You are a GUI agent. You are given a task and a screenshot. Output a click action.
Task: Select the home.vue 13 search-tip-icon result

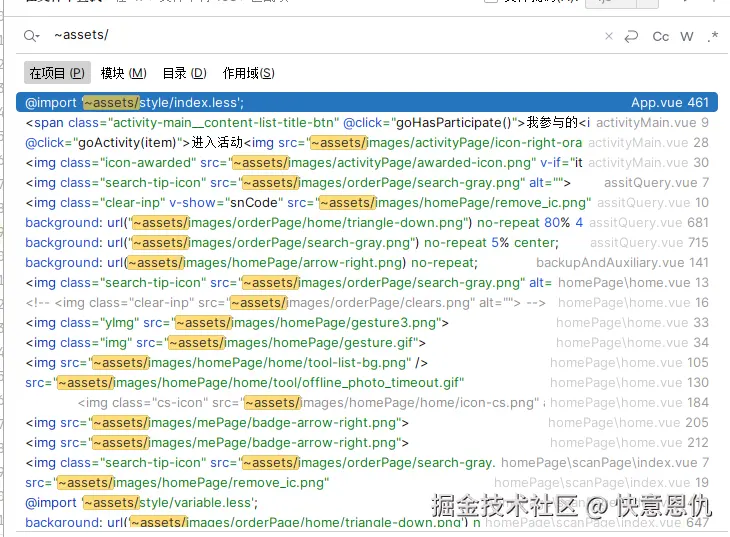coord(367,283)
